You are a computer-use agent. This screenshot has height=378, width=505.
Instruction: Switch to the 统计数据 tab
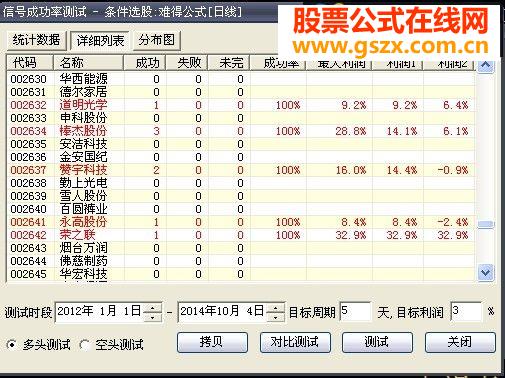[x=37, y=40]
